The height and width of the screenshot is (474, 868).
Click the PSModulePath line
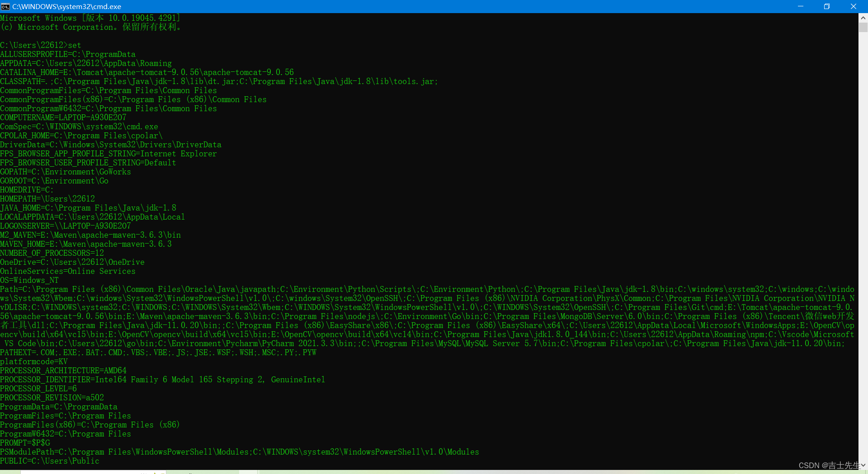click(x=240, y=452)
